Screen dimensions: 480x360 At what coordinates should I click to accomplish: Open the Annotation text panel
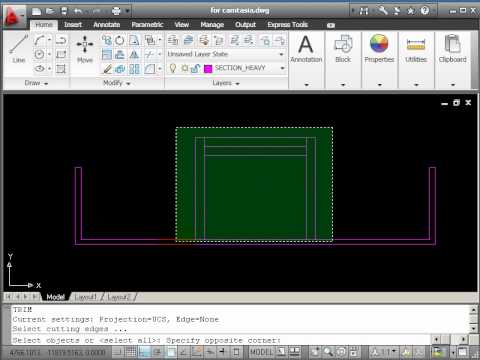306,49
